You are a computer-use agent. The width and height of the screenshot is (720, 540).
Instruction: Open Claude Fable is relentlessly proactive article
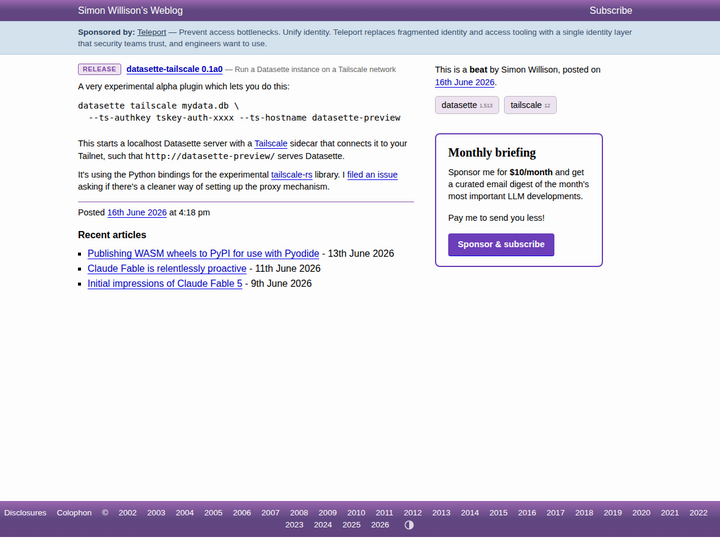click(x=167, y=269)
